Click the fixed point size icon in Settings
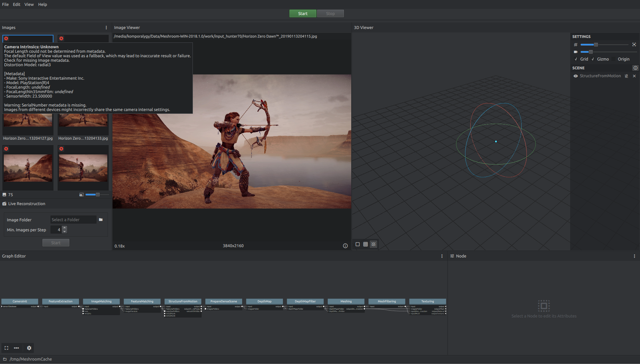 (634, 45)
